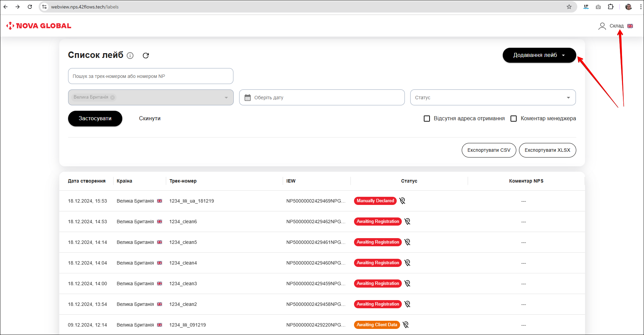Screen dimensions: 644x335
Task: Tick the Відсутня адреса отримання checkbox
Action: coord(427,119)
